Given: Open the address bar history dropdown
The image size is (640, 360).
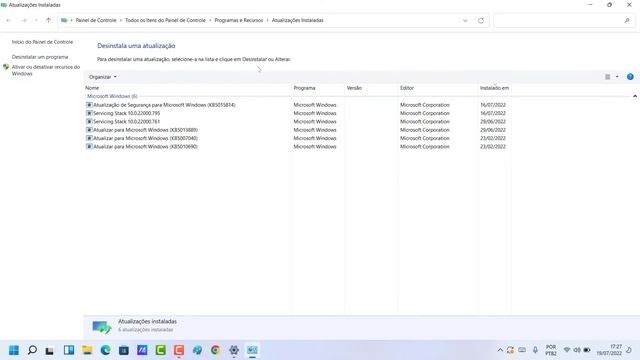Looking at the screenshot, I should click(x=465, y=20).
